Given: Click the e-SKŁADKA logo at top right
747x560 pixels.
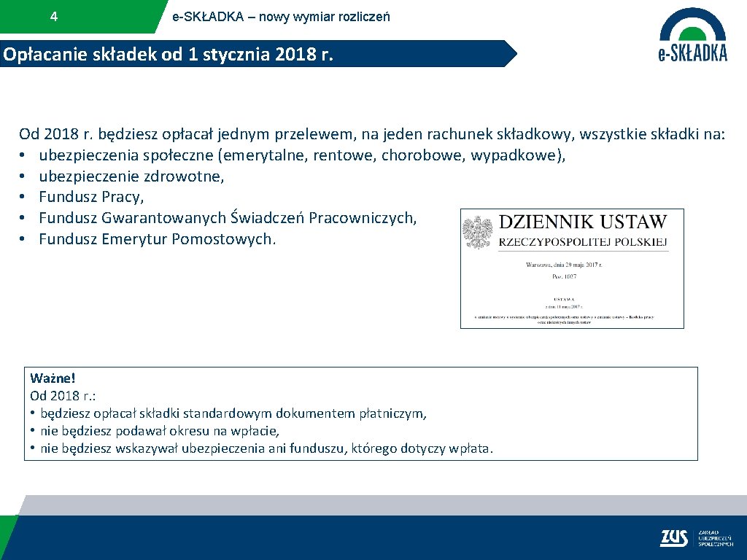Looking at the screenshot, I should [693, 35].
